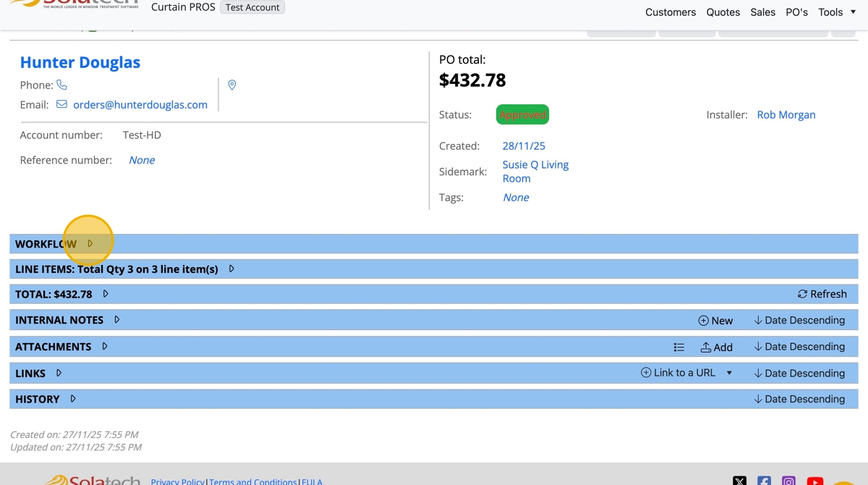
Task: Click the envelope email icon
Action: click(61, 104)
